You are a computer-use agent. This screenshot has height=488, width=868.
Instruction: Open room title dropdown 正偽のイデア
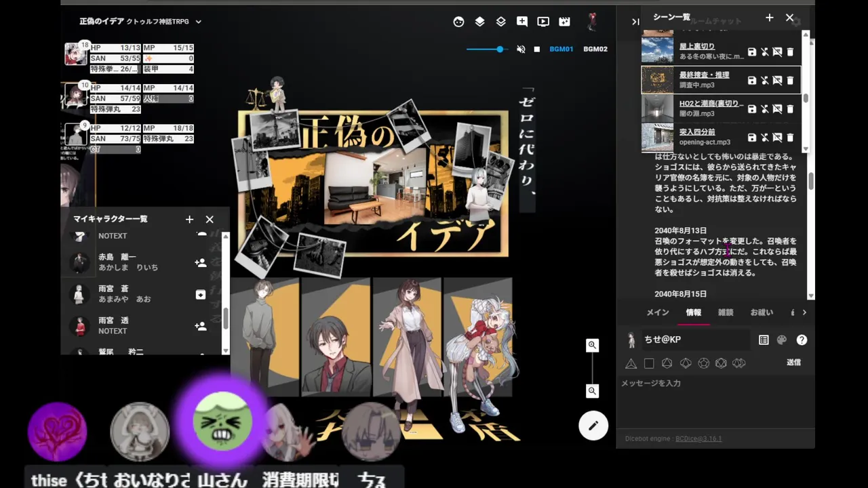[141, 22]
